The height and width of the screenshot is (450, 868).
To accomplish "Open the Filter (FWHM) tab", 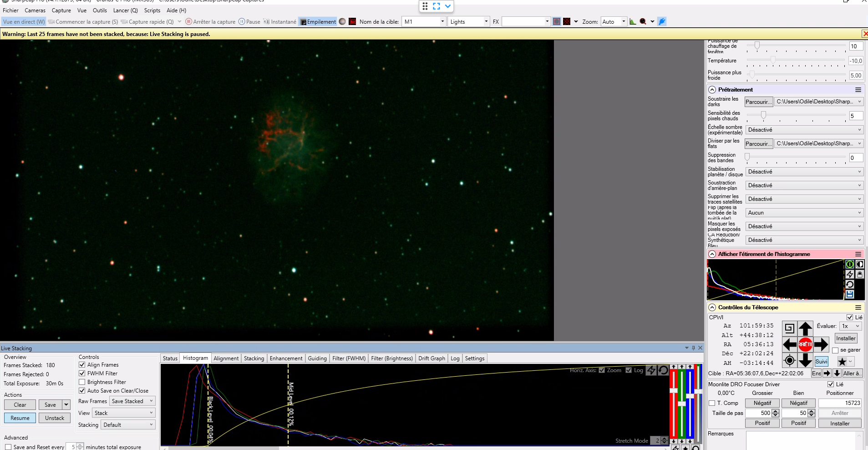I will pyautogui.click(x=349, y=358).
